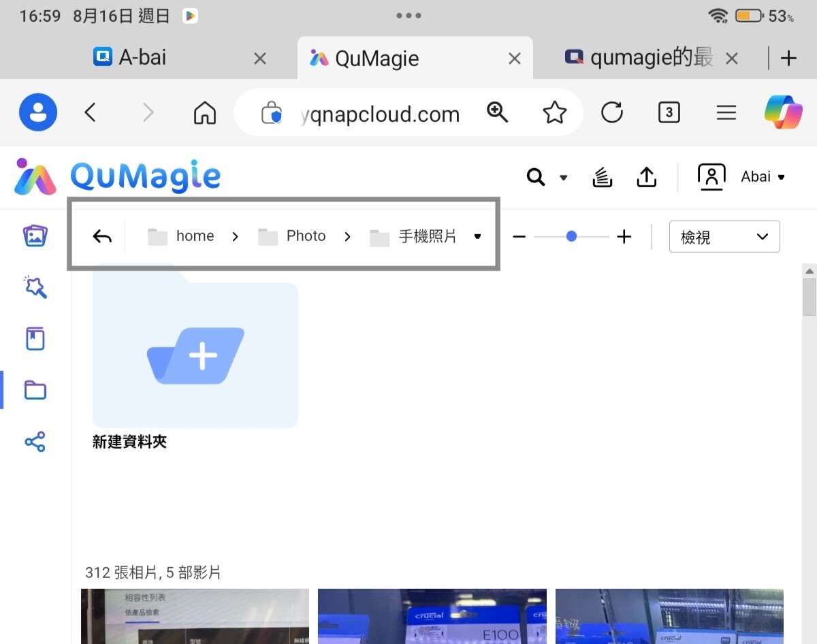Expand the search options dropdown arrow

[563, 178]
